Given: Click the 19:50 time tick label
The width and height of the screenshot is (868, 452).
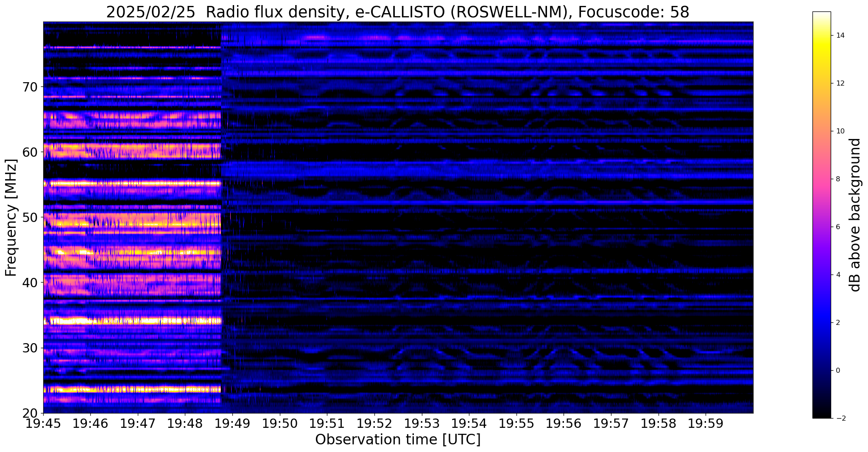Looking at the screenshot, I should coord(280,423).
